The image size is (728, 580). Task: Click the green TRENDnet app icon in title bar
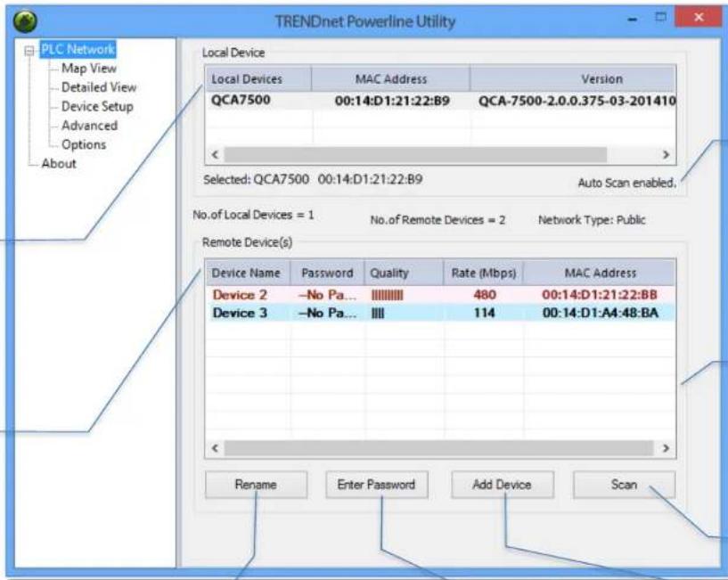click(25, 21)
